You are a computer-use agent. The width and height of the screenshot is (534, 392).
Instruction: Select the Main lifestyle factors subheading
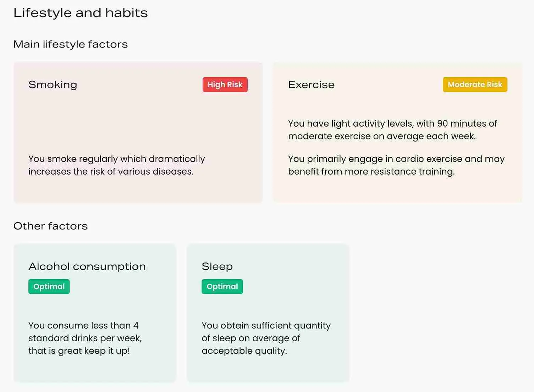coord(71,44)
